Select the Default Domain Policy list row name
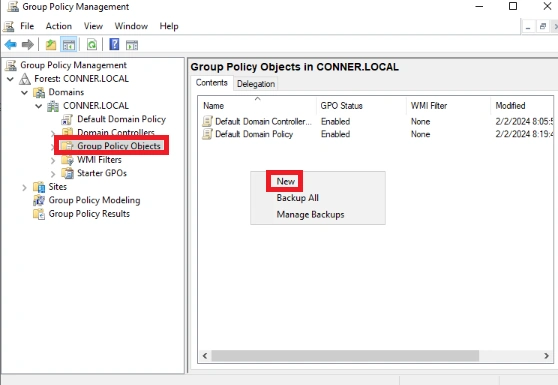Image resolution: width=558 pixels, height=385 pixels. (254, 134)
